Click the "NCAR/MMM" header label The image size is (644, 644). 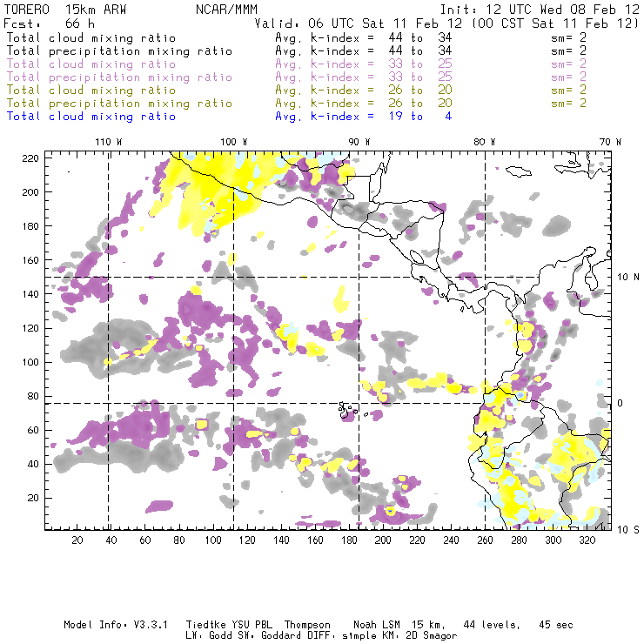pyautogui.click(x=226, y=10)
